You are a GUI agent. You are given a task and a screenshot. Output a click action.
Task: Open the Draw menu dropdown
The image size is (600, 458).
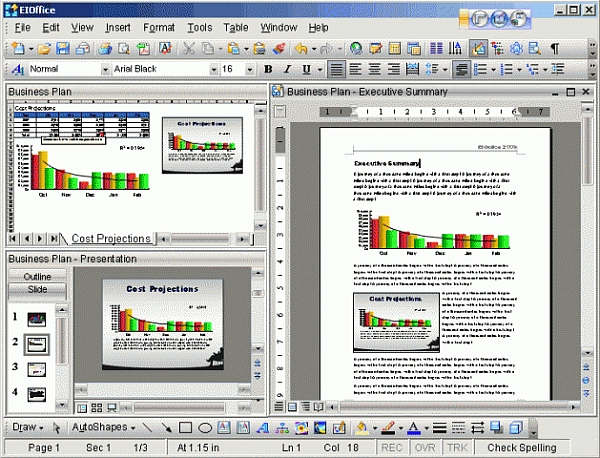pyautogui.click(x=28, y=427)
